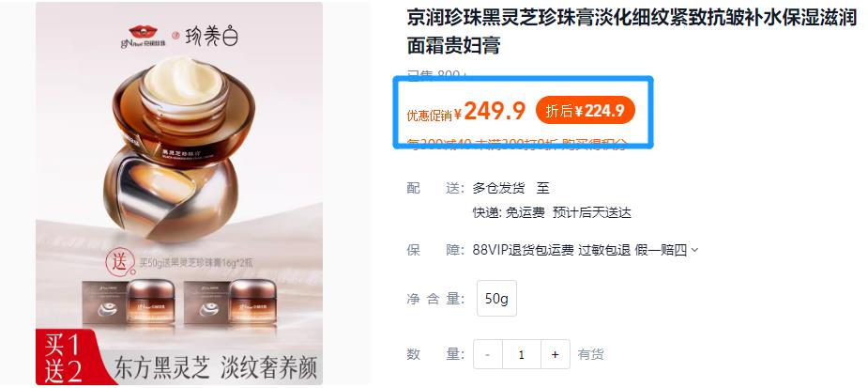The image size is (868, 388).
Task: Click the red circled 送 badge
Action: (121, 262)
